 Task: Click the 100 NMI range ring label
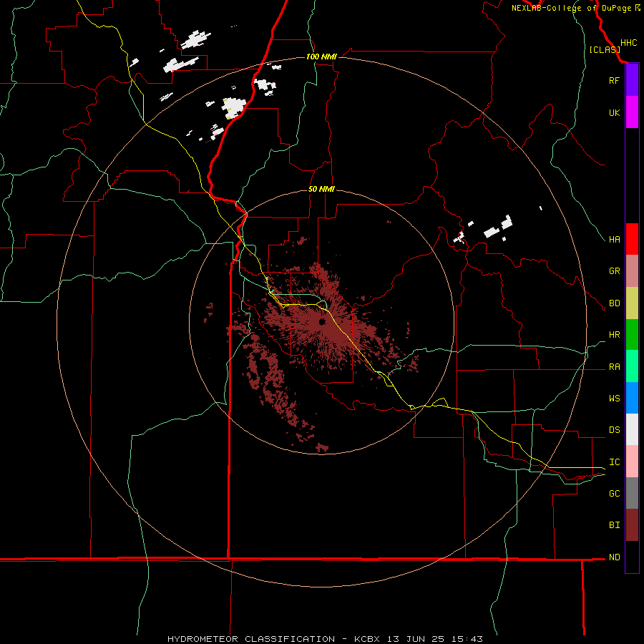click(321, 57)
